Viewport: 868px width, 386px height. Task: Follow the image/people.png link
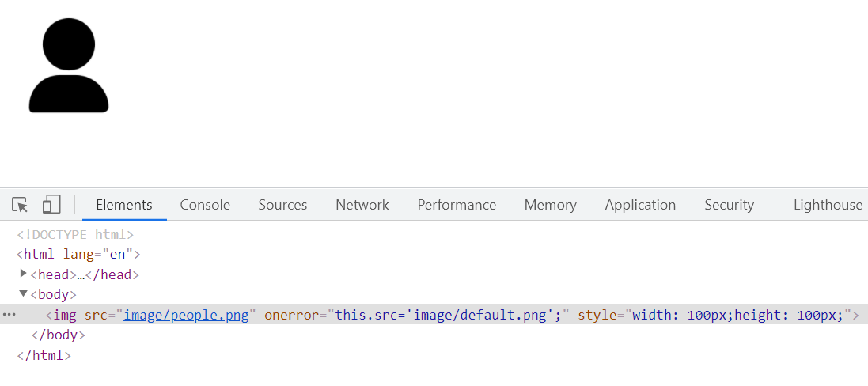(186, 316)
